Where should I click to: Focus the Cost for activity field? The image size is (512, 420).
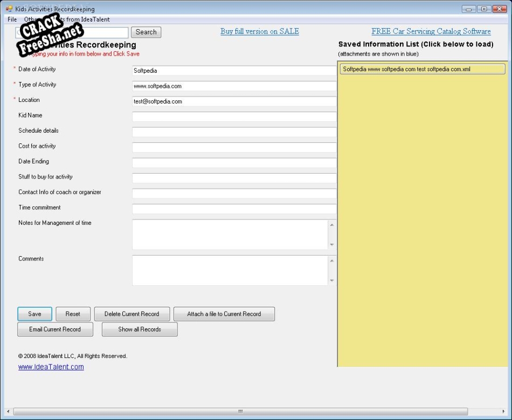click(234, 147)
